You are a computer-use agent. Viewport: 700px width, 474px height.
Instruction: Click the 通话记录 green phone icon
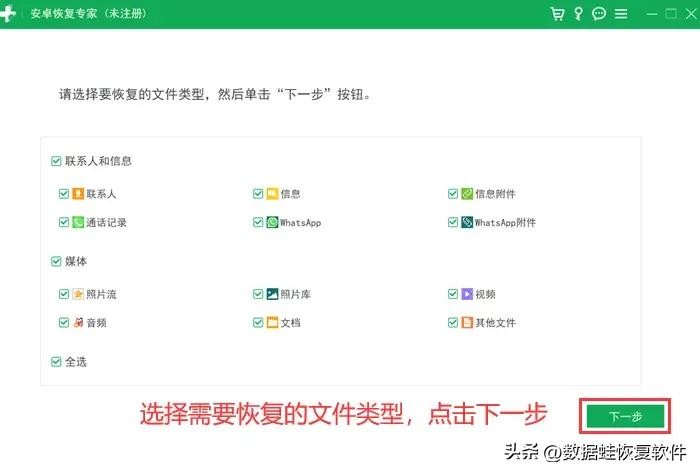[x=78, y=222]
